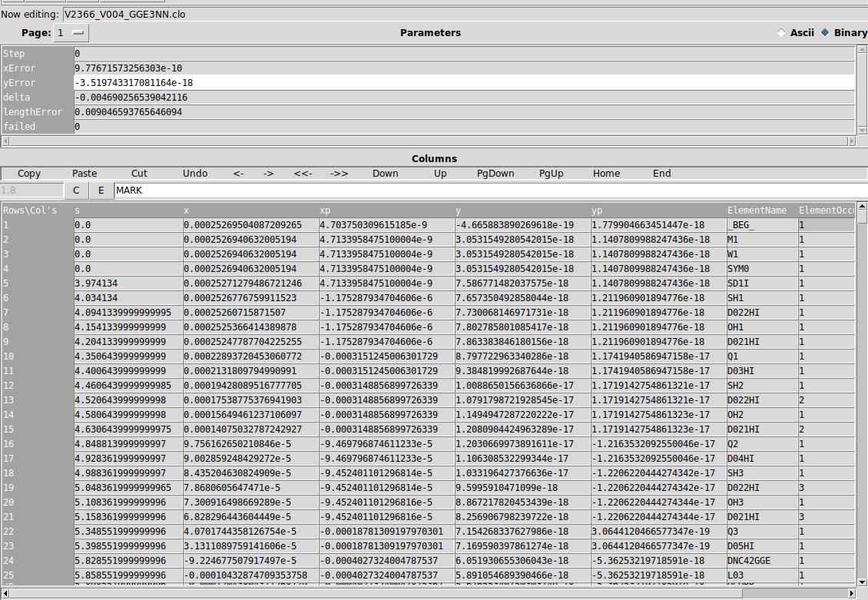868x600 pixels.
Task: Click the C button beside cell editor
Action: [x=75, y=190]
